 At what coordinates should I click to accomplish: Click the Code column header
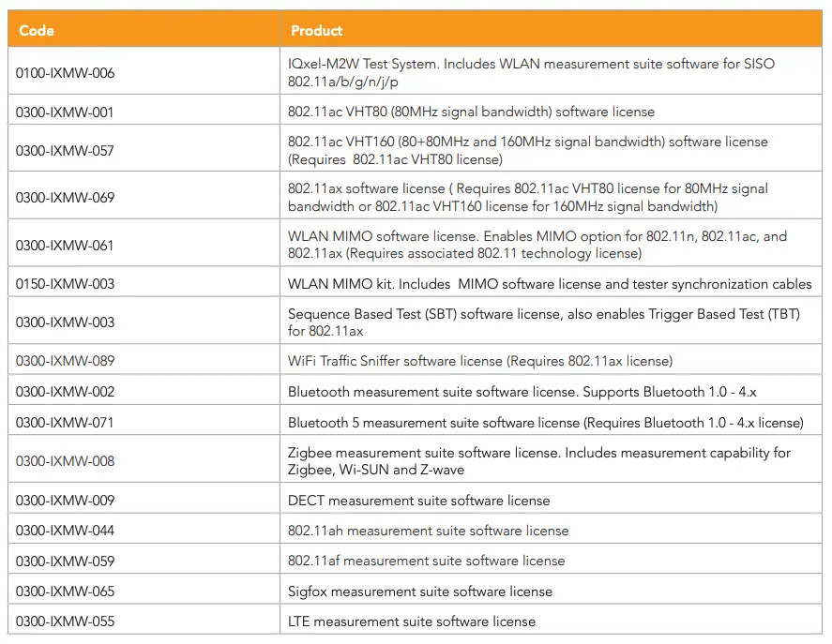pyautogui.click(x=36, y=31)
